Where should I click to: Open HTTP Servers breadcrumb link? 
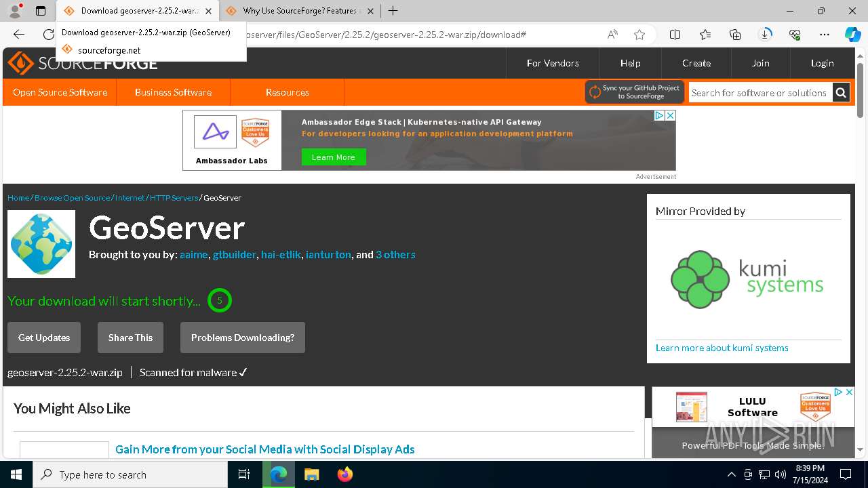tap(174, 198)
